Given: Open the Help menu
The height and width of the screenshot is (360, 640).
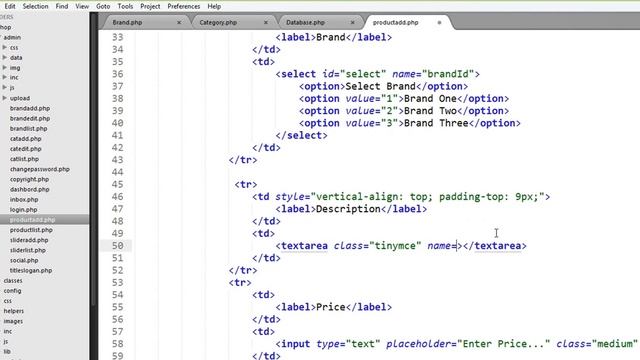Looking at the screenshot, I should pyautogui.click(x=214, y=7).
